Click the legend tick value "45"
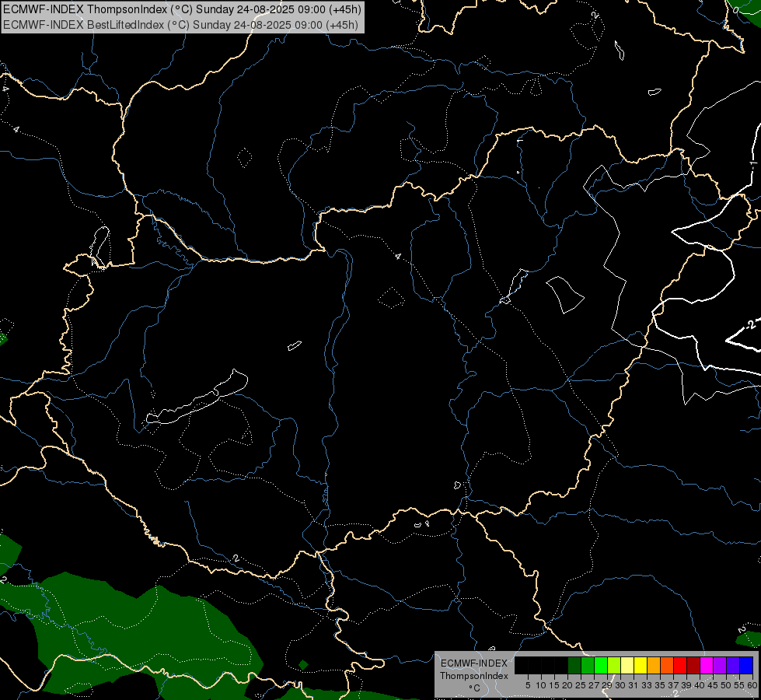 click(713, 685)
